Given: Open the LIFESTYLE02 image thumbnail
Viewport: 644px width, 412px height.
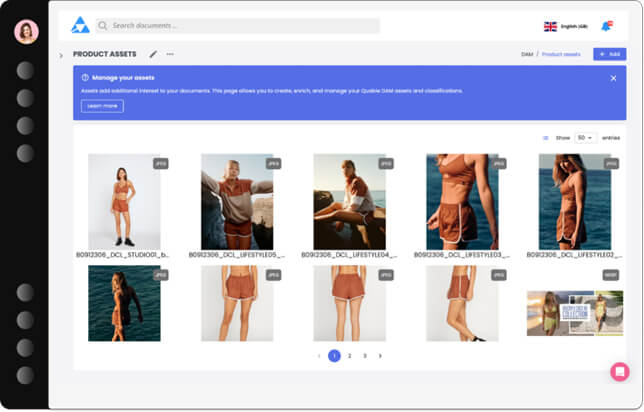Looking at the screenshot, I should click(575, 202).
